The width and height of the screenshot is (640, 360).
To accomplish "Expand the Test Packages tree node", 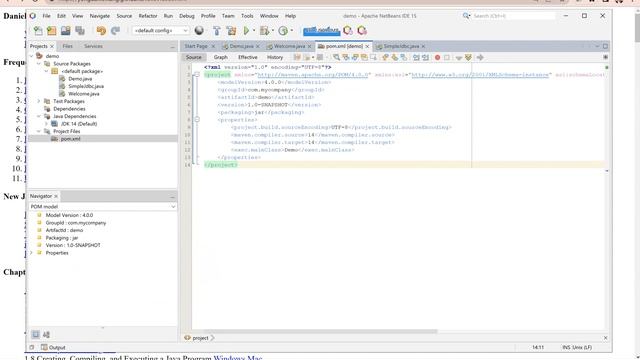I will 39,101.
